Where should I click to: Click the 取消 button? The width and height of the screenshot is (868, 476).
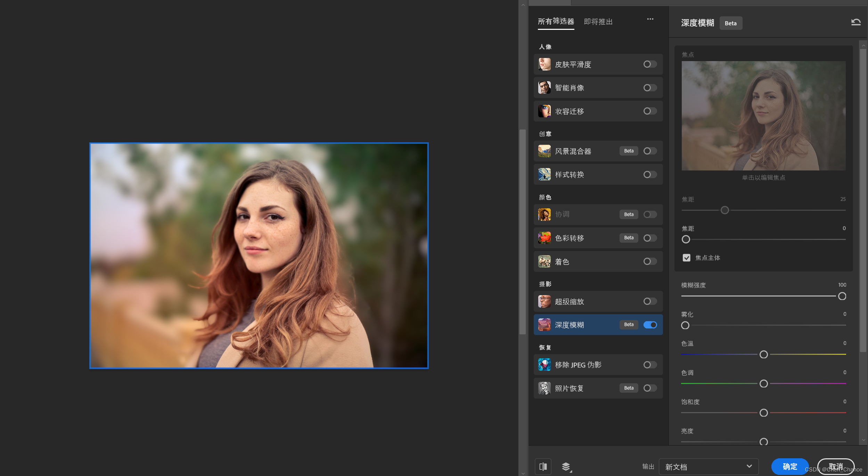pyautogui.click(x=835, y=466)
